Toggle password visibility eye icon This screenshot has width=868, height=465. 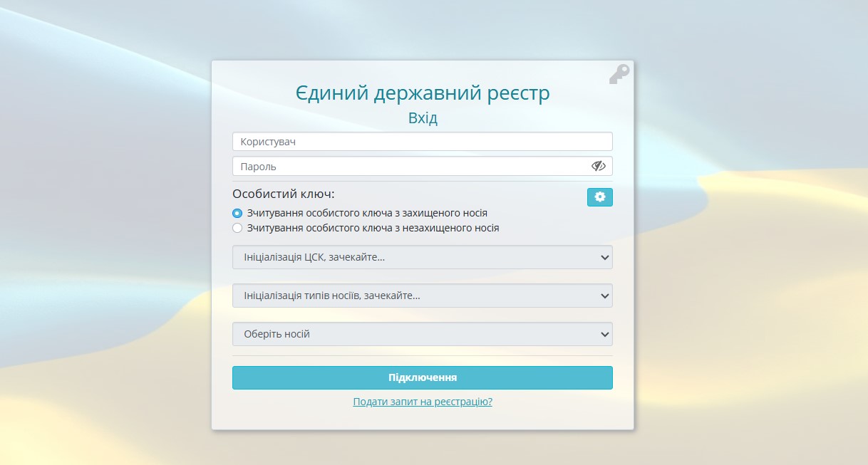click(x=598, y=166)
